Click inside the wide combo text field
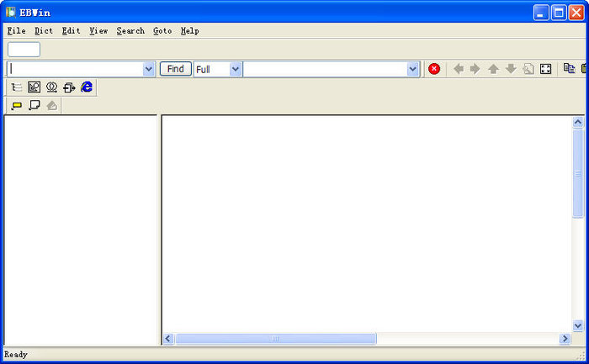 [326, 69]
